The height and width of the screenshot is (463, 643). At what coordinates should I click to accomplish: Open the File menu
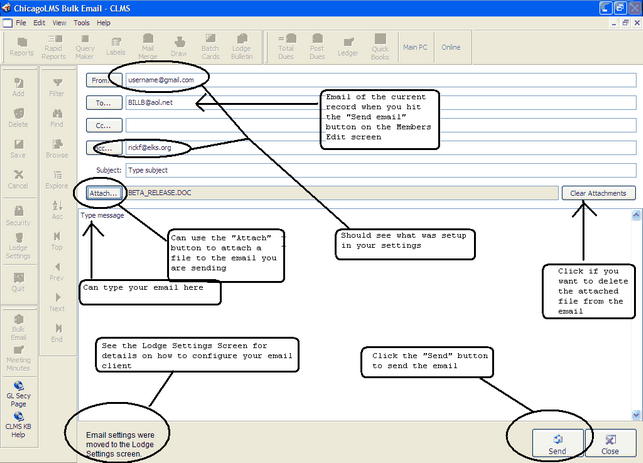20,22
